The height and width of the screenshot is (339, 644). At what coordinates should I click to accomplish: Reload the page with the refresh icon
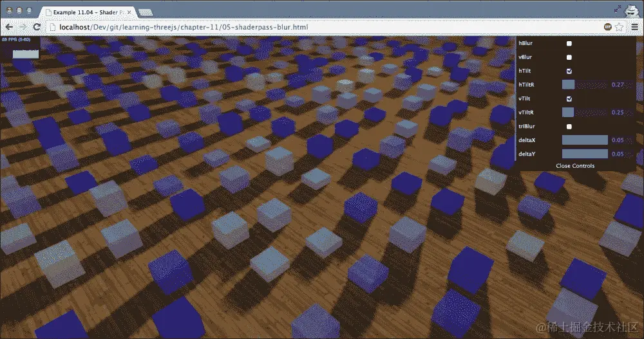(x=37, y=27)
